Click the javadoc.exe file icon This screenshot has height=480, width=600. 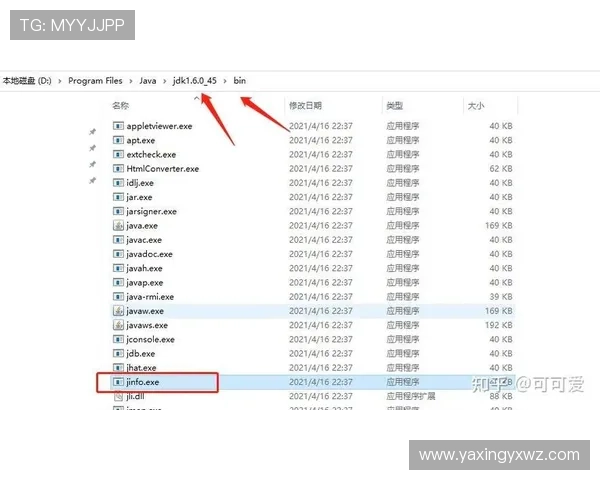pyautogui.click(x=118, y=254)
